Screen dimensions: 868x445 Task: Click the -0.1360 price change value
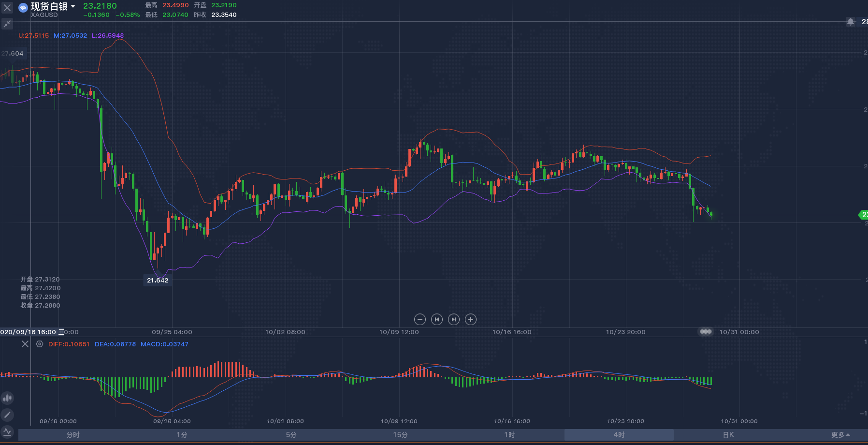pyautogui.click(x=96, y=15)
